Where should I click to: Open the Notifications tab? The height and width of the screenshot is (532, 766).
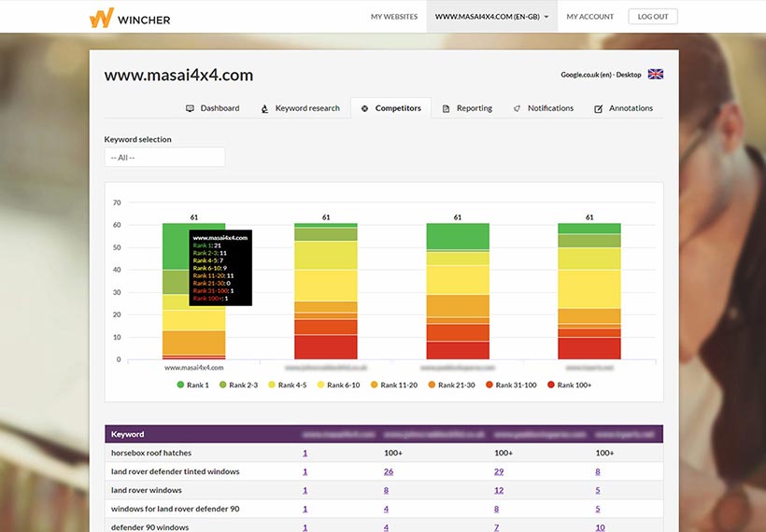(544, 108)
